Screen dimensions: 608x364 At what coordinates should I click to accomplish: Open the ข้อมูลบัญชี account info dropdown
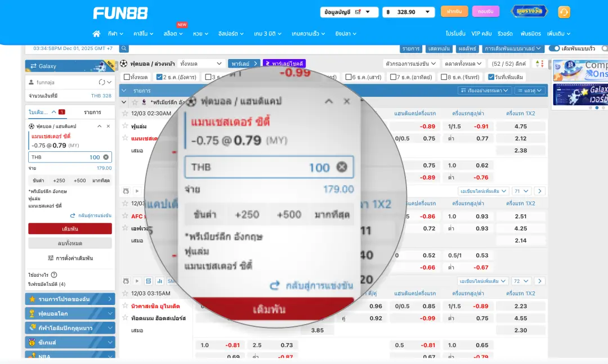click(349, 12)
